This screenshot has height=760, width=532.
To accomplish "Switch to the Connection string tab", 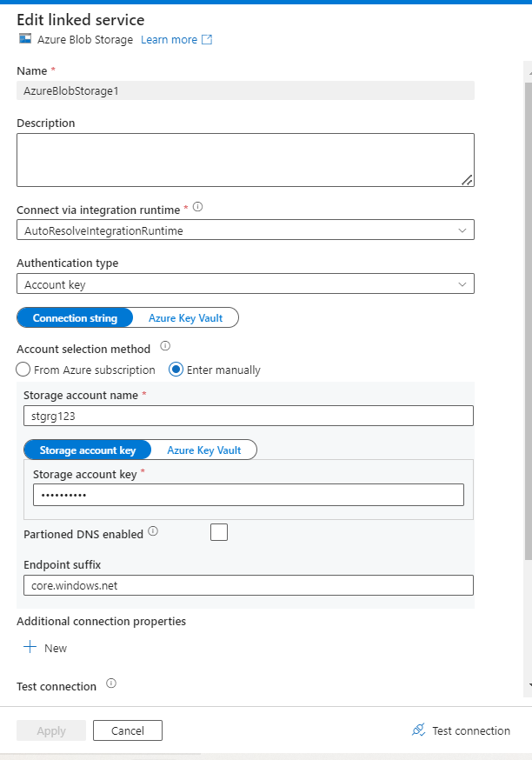I will pos(75,317).
